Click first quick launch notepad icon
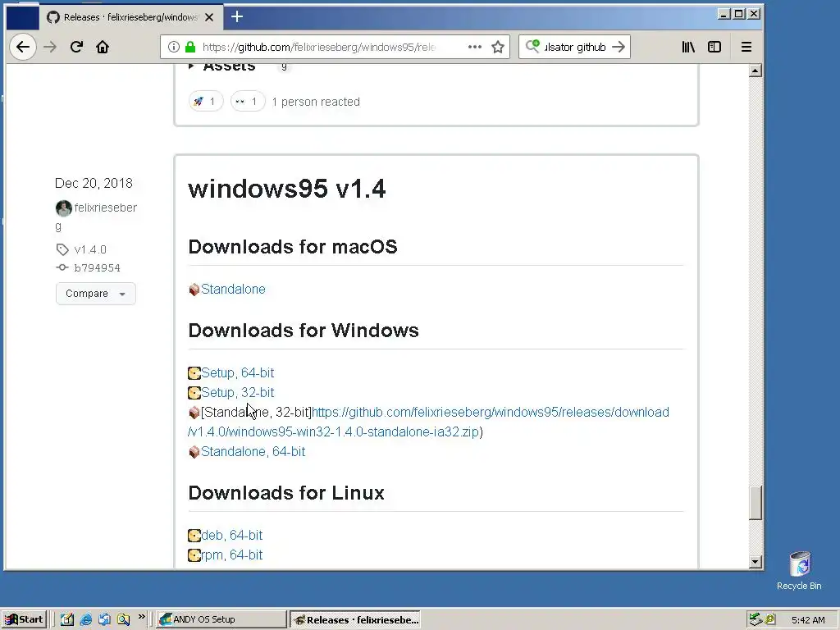 [x=67, y=619]
